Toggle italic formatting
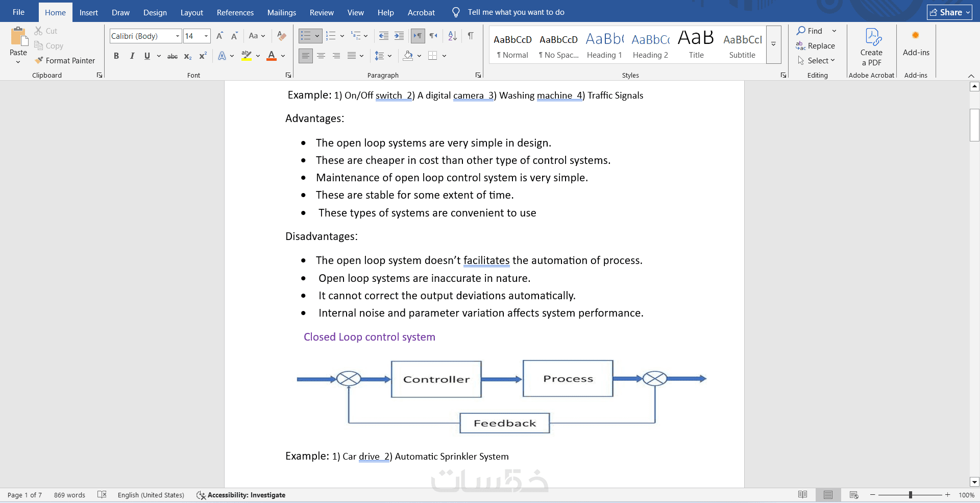Screen dimensions: 980x503 pos(132,56)
